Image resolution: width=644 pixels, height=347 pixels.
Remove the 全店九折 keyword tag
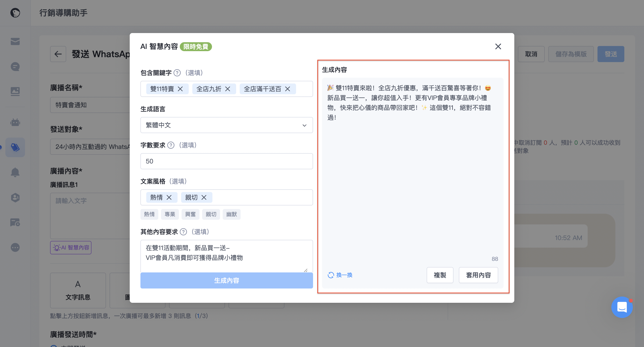point(227,89)
